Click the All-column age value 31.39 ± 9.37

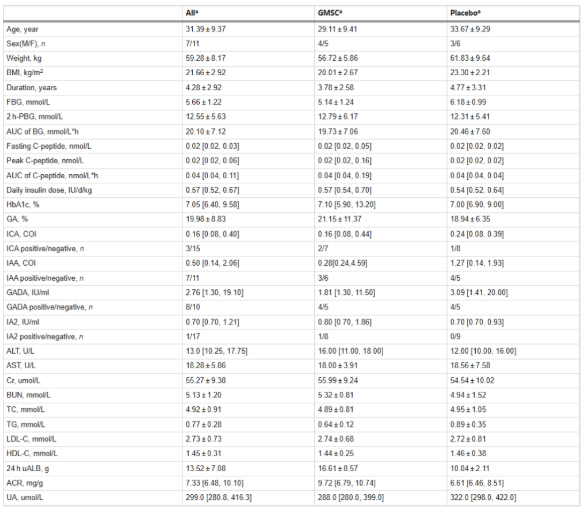coord(206,29)
